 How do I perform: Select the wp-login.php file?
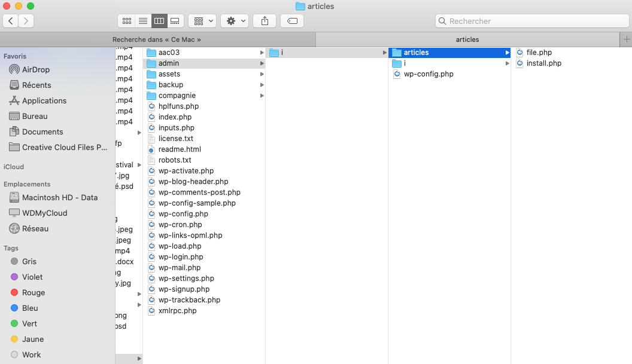[180, 257]
